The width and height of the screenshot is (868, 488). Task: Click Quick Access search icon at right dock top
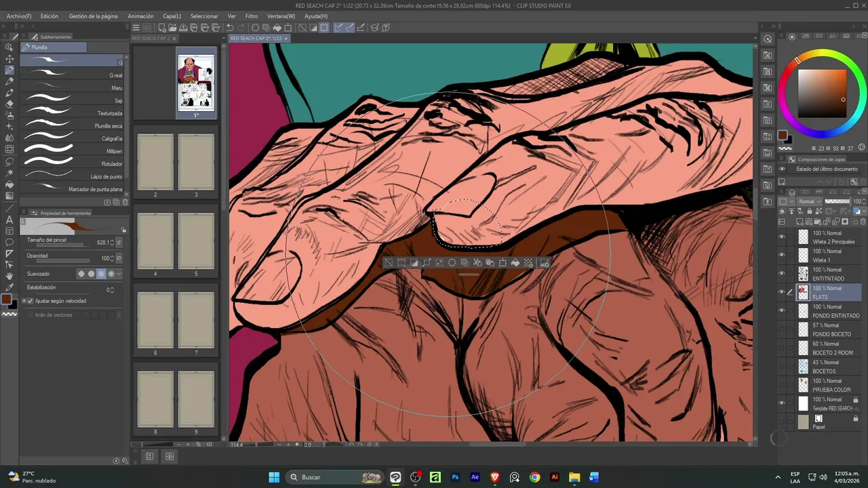pos(768,39)
